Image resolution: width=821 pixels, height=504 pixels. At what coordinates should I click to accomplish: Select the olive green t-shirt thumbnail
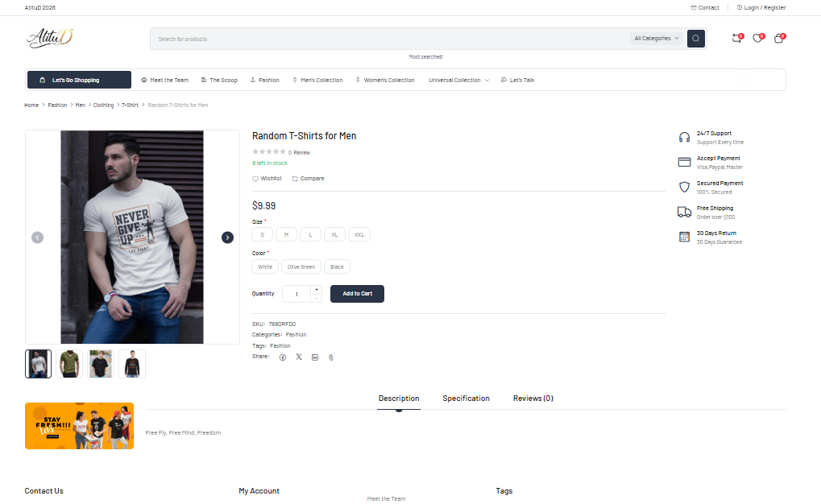[69, 364]
